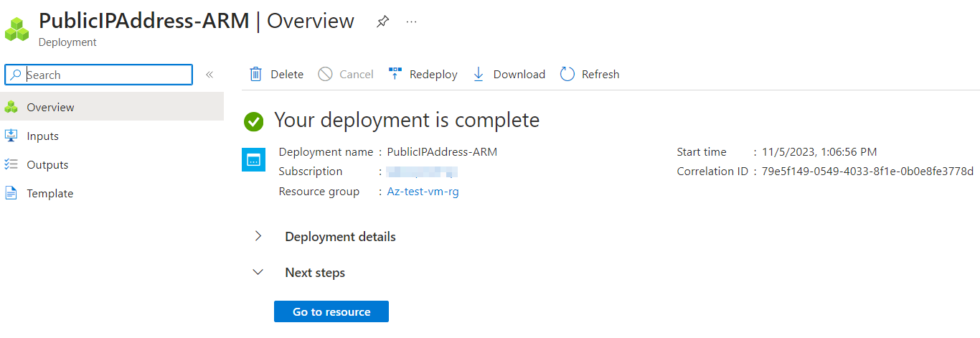Click the Delete toolbar label

[x=287, y=74]
